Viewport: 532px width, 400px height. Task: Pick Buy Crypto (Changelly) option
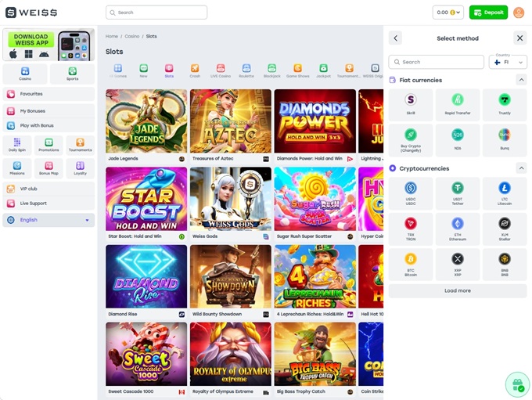pyautogui.click(x=411, y=140)
